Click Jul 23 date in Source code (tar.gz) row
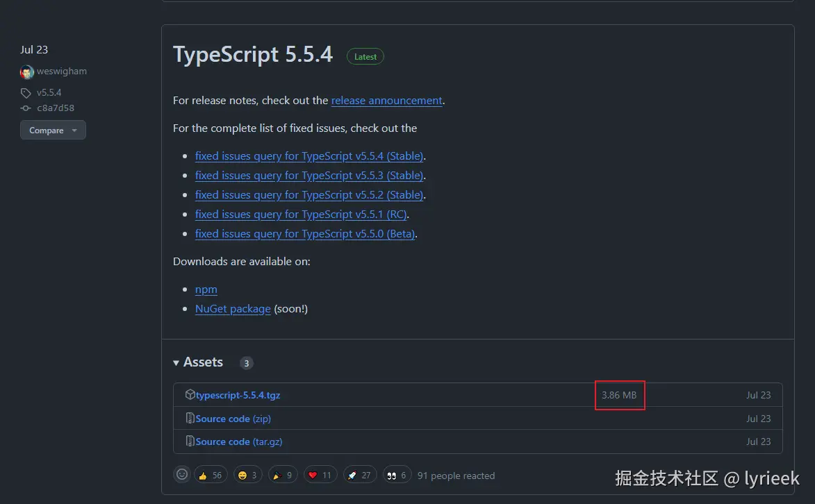The height and width of the screenshot is (504, 815). (758, 442)
